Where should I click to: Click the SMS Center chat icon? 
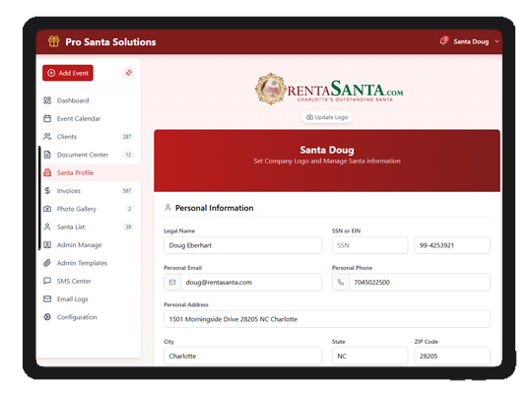[47, 281]
